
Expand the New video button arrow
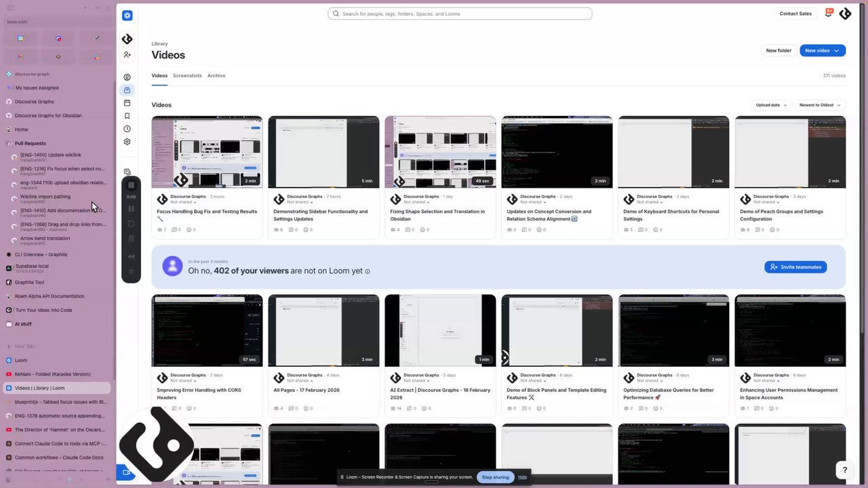click(x=836, y=51)
